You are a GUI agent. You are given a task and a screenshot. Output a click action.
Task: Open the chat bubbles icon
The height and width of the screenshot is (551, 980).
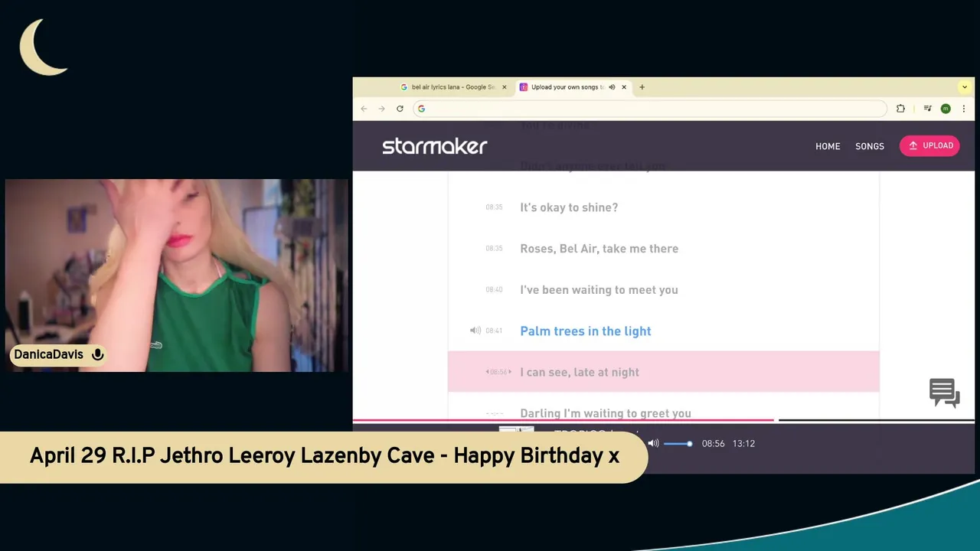[x=945, y=393]
